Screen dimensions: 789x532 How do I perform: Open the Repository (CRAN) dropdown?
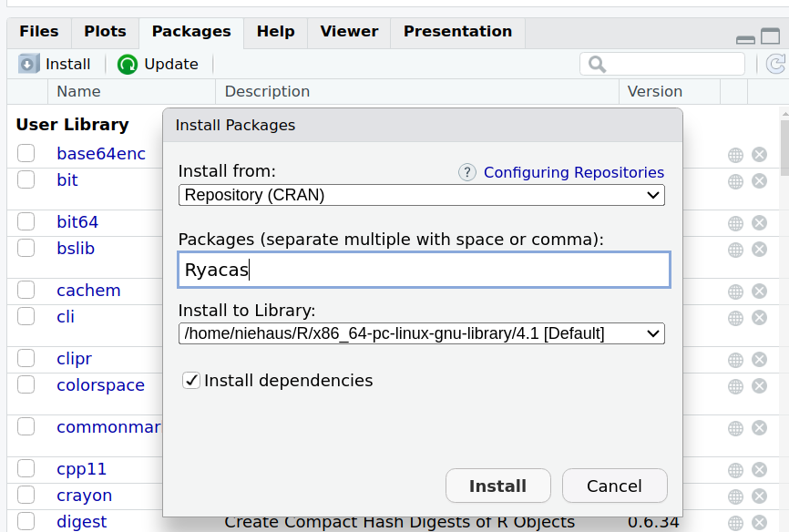(422, 195)
